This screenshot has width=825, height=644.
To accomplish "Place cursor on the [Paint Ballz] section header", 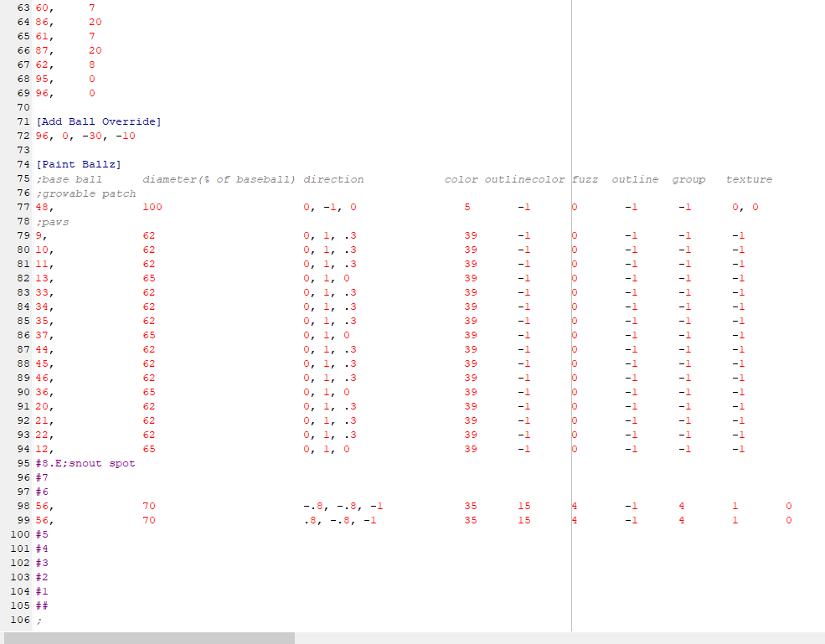I will coord(79,165).
